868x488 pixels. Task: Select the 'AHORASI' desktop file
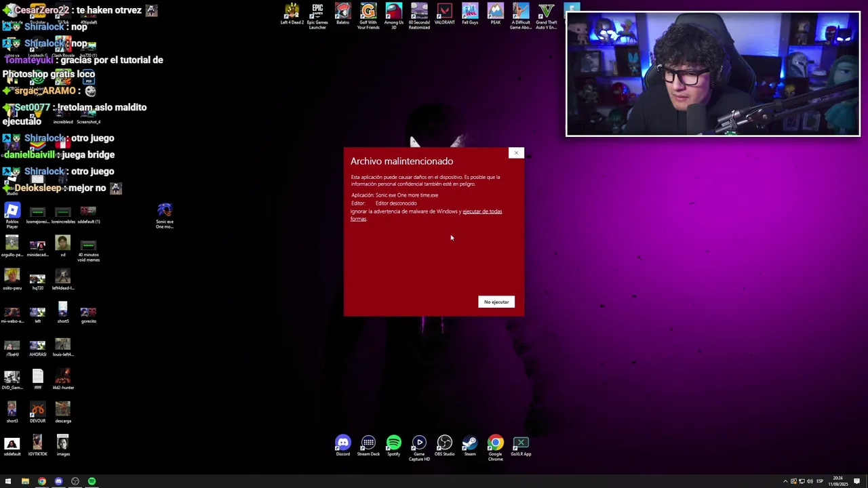[37, 346]
